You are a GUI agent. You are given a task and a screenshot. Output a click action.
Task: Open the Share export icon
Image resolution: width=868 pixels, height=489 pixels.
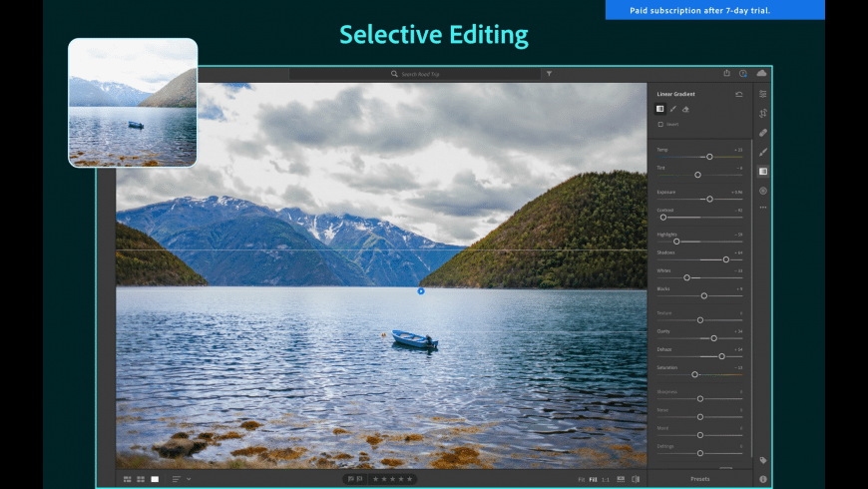coord(727,73)
